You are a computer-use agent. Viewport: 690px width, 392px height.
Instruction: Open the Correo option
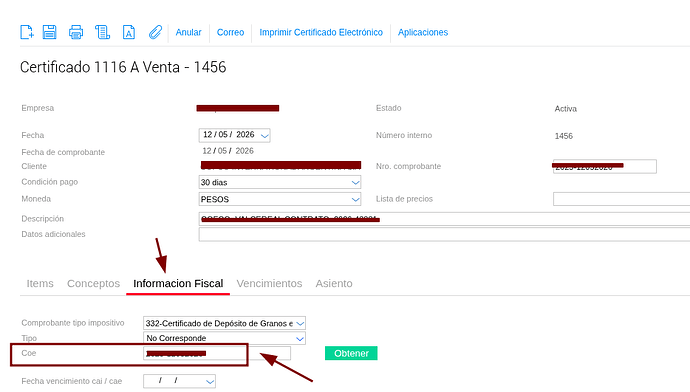click(230, 32)
